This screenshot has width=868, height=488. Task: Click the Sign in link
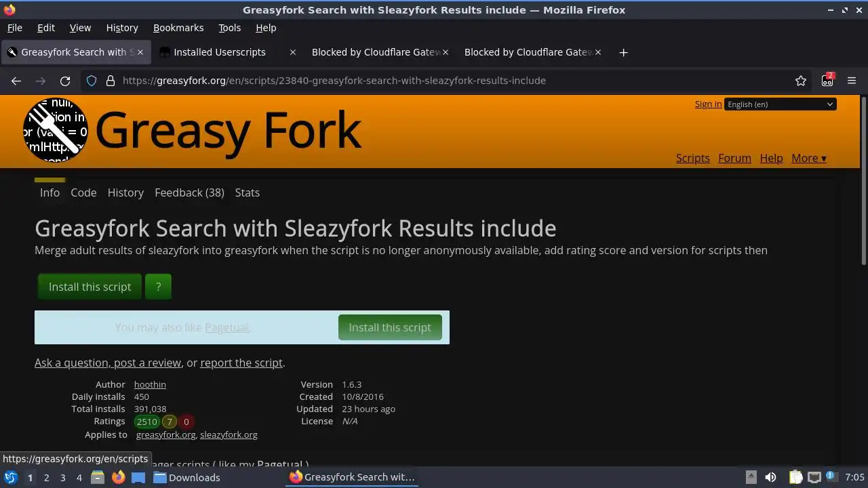pos(708,104)
